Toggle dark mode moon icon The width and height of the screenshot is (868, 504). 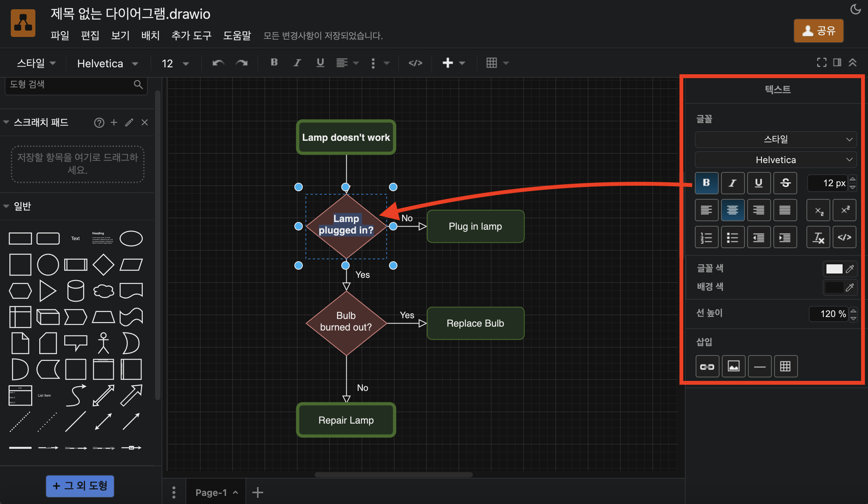855,9
